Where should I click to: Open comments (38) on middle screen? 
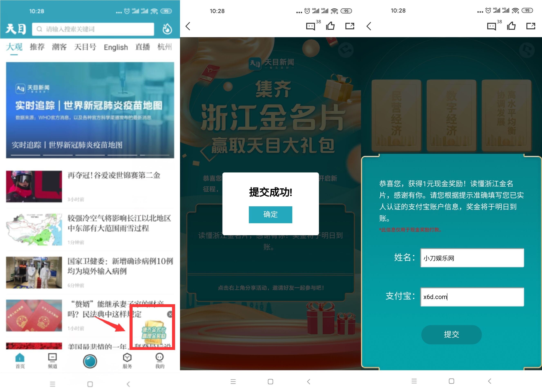313,25
